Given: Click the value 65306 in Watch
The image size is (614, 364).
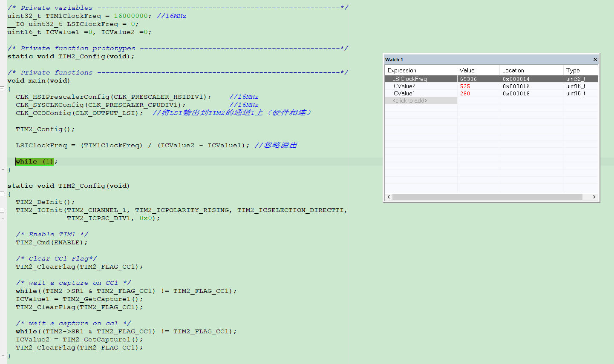Looking at the screenshot, I should [x=468, y=79].
